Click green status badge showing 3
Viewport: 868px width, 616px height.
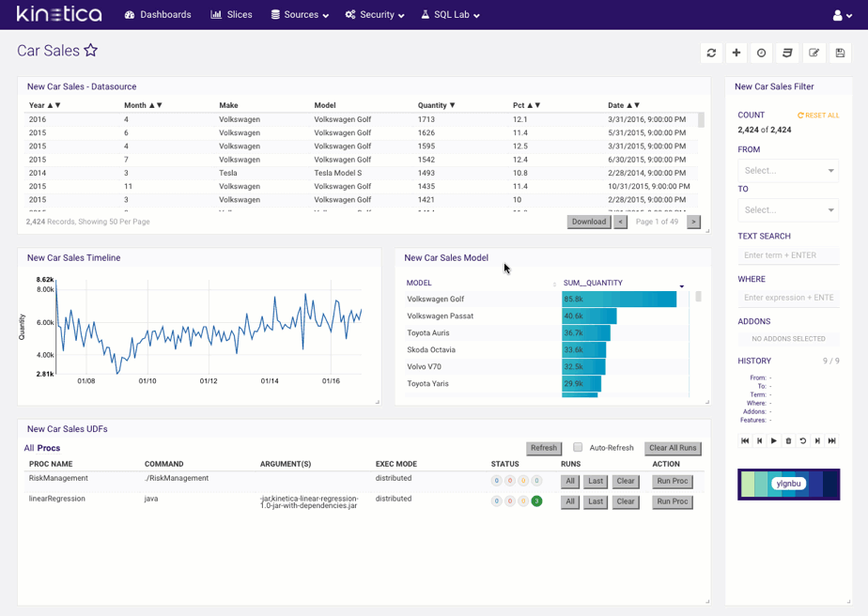pyautogui.click(x=536, y=501)
